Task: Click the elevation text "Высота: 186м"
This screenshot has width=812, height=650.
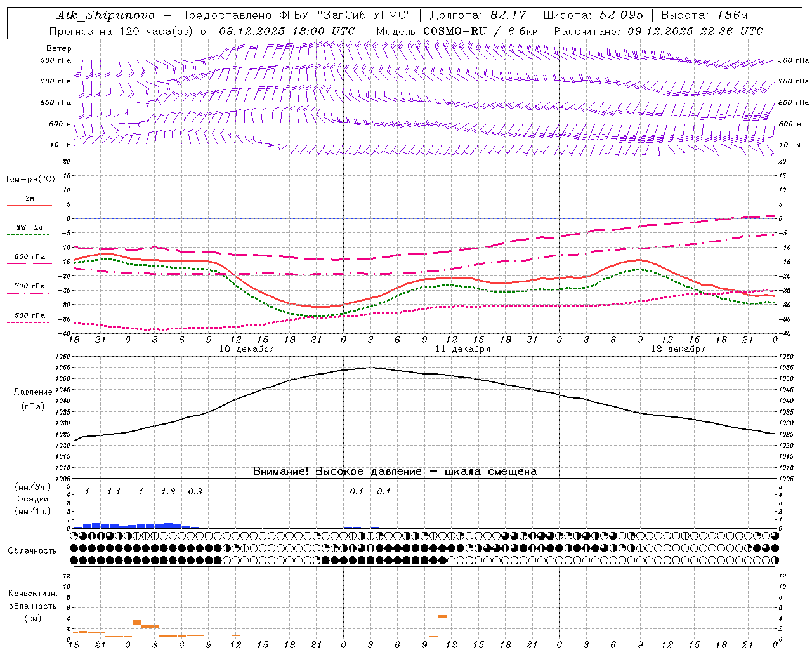Action: click(704, 15)
